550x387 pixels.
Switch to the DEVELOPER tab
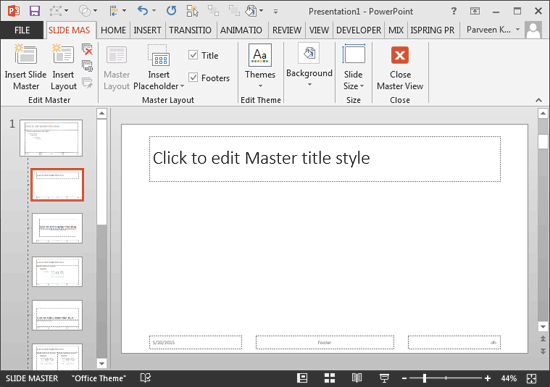pos(358,31)
